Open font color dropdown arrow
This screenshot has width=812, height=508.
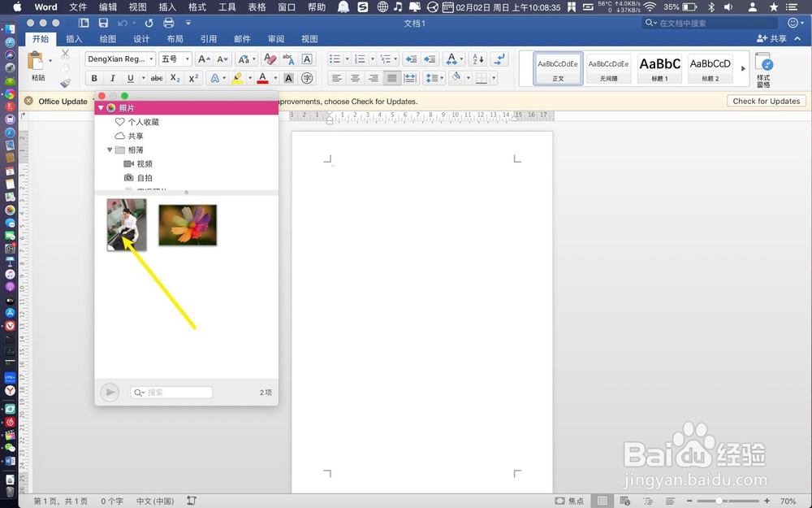(275, 78)
